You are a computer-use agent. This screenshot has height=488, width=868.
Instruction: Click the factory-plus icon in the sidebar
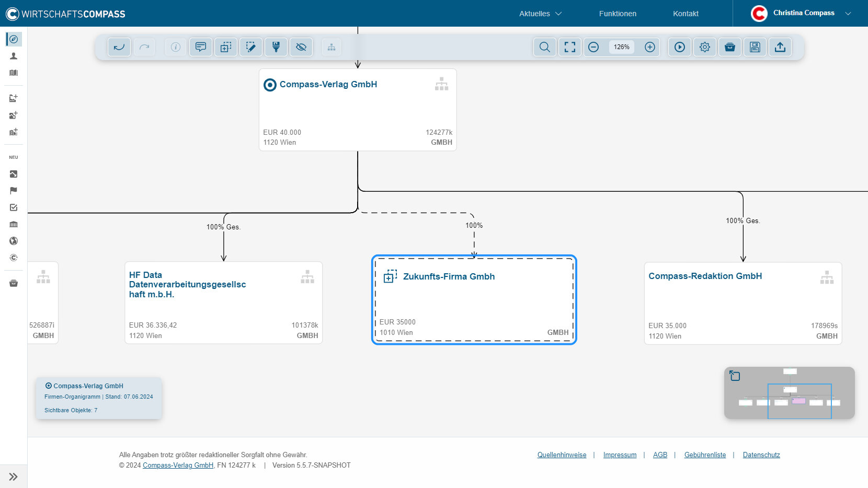tap(14, 98)
